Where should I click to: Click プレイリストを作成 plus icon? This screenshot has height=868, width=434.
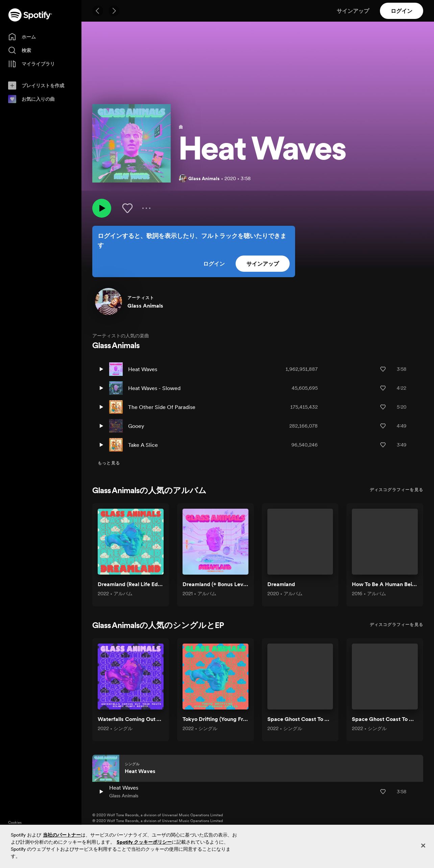point(12,86)
